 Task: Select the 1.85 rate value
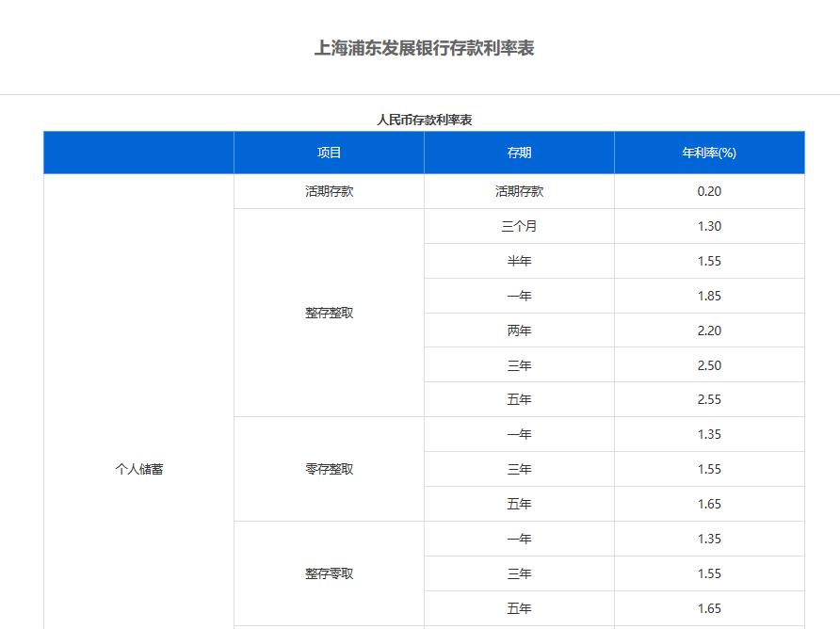click(x=709, y=296)
